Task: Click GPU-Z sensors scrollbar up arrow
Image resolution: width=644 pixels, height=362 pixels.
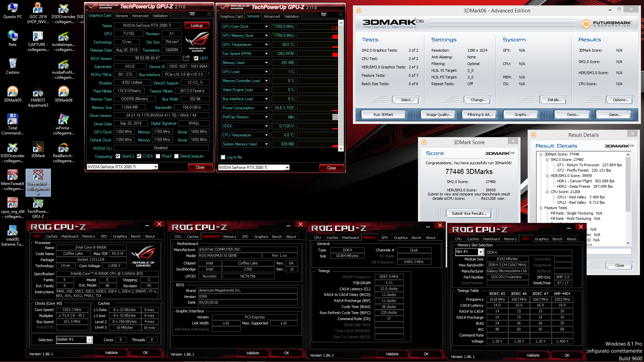Action: tap(341, 23)
